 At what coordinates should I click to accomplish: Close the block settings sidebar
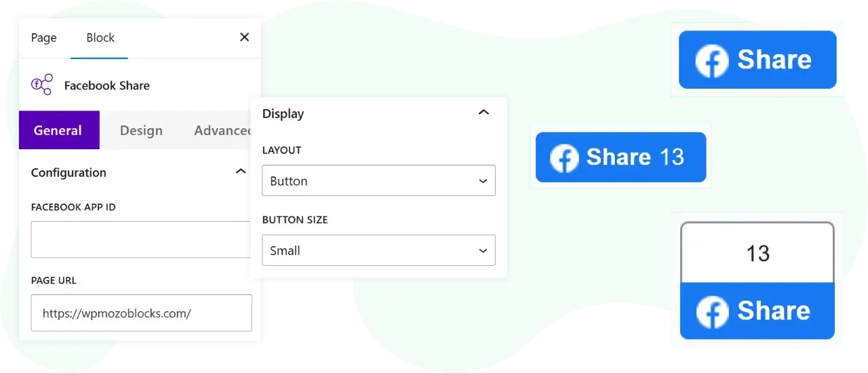point(245,37)
